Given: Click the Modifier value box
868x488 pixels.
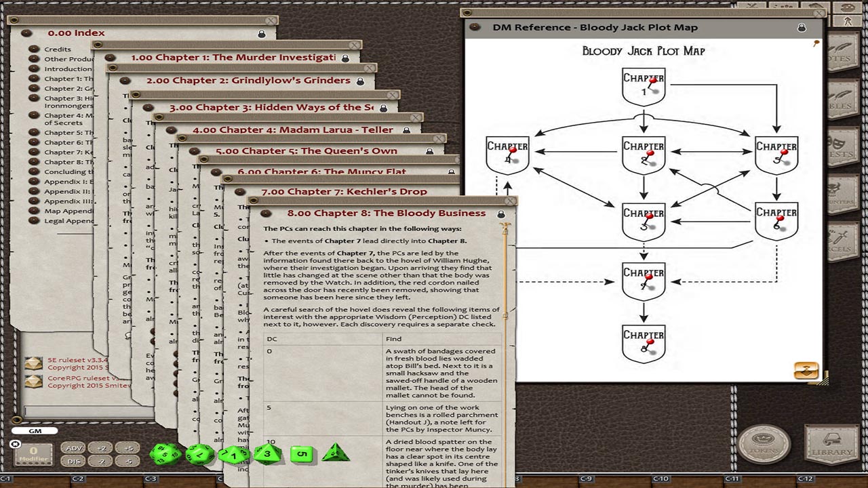Looking at the screenshot, I should pyautogui.click(x=33, y=454).
